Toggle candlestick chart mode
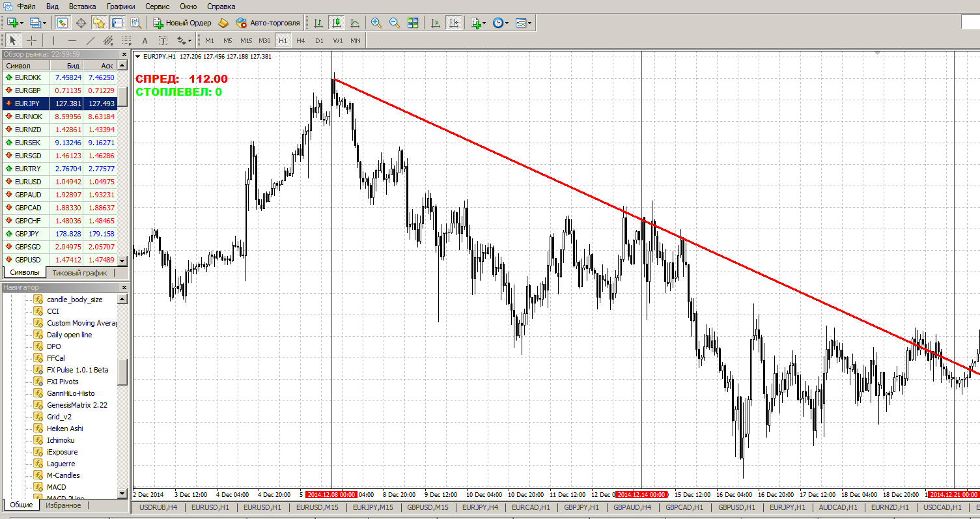The image size is (980, 519). 337,23
